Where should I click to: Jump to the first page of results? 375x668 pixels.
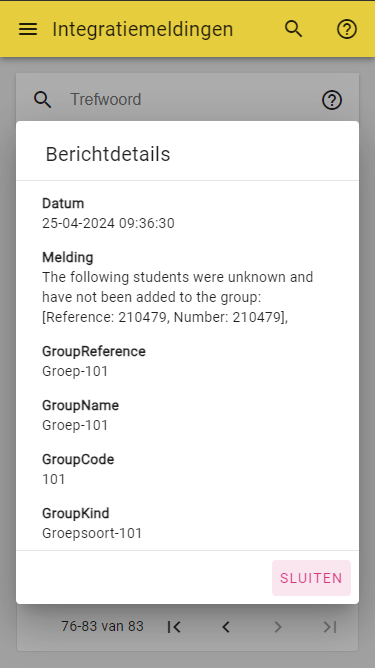pos(174,627)
